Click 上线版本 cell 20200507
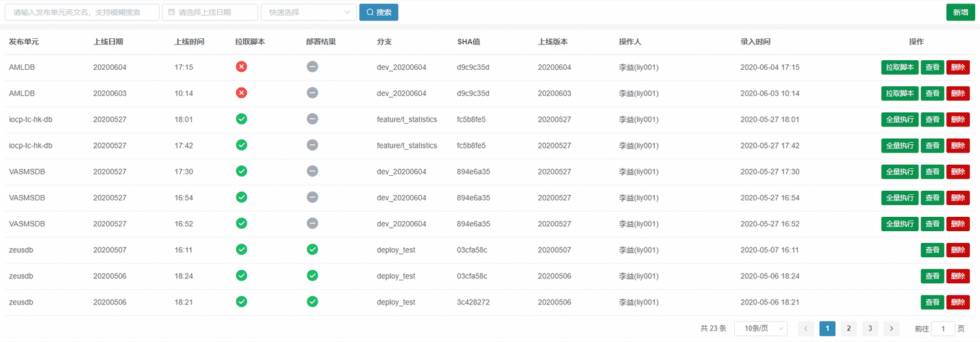980x342 pixels. click(x=554, y=250)
